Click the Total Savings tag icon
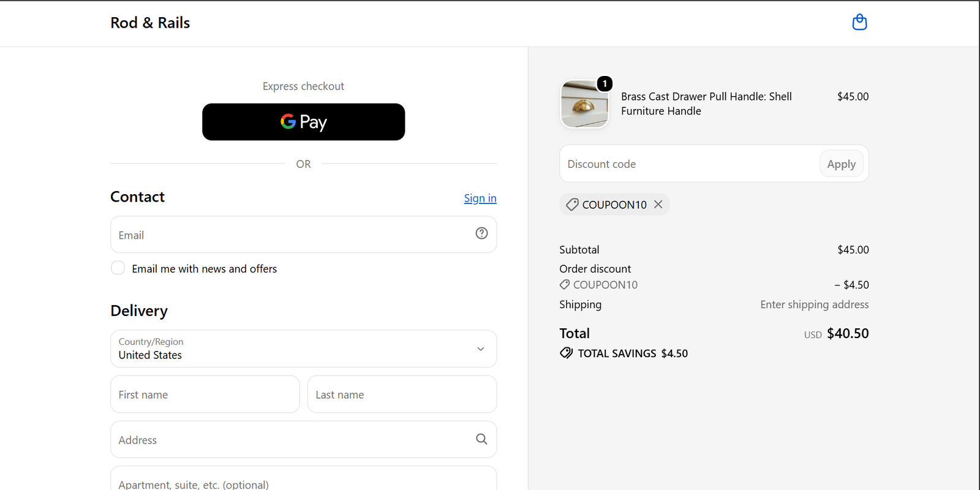980x490 pixels. 567,353
